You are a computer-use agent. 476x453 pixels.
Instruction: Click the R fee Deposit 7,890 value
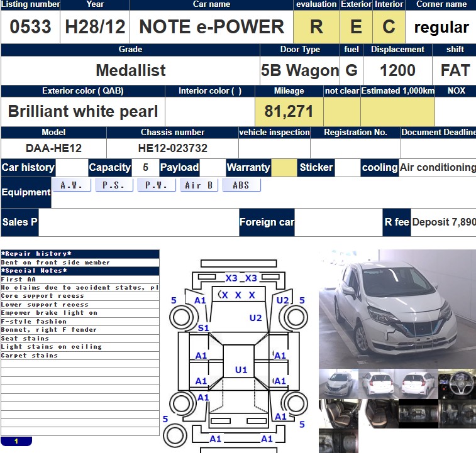[x=444, y=222]
